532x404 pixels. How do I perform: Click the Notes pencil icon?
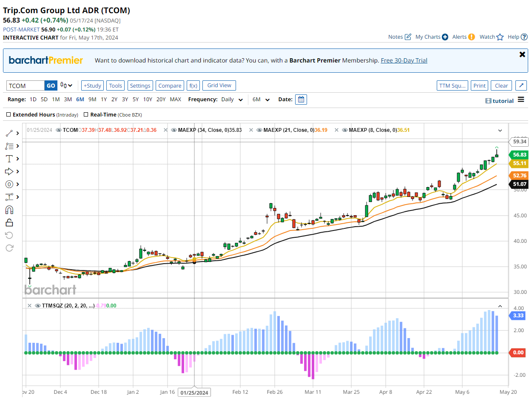408,37
